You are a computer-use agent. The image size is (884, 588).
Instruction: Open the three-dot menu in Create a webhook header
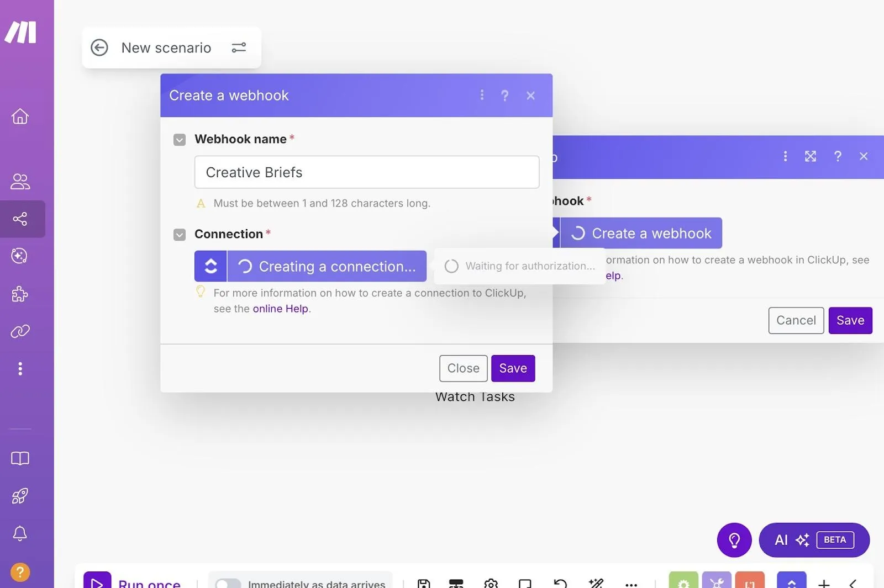tap(482, 95)
